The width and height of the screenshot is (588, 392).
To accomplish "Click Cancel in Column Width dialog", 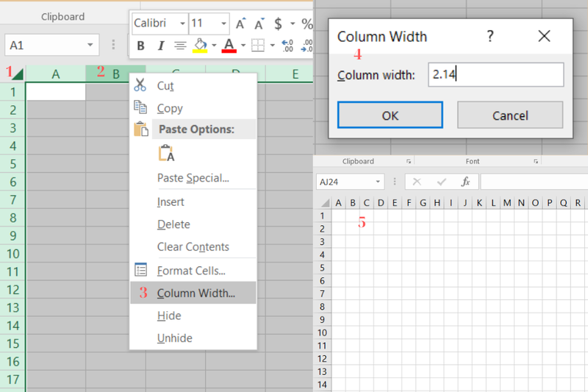I will pos(510,115).
